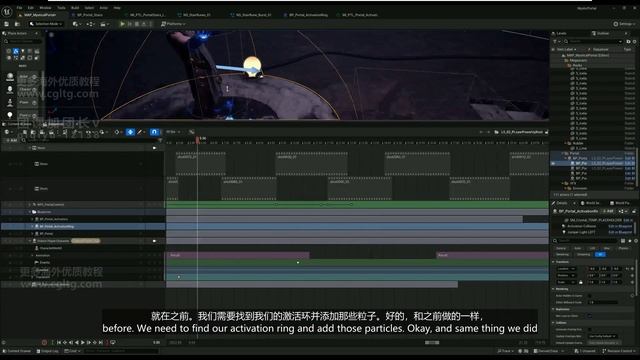Click the red playhead marker on timeline
The width and height of the screenshot is (640, 360).
click(x=198, y=140)
